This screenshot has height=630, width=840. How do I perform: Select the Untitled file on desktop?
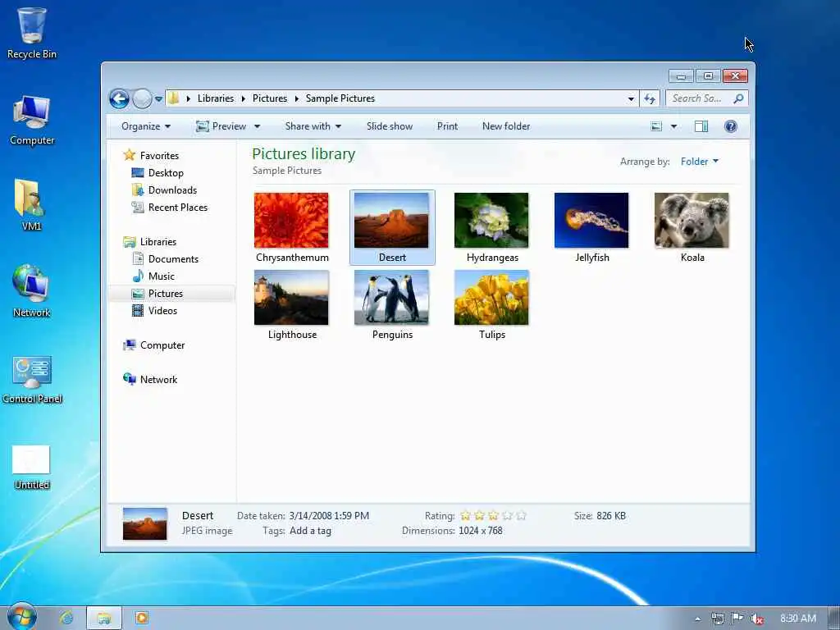(32, 467)
